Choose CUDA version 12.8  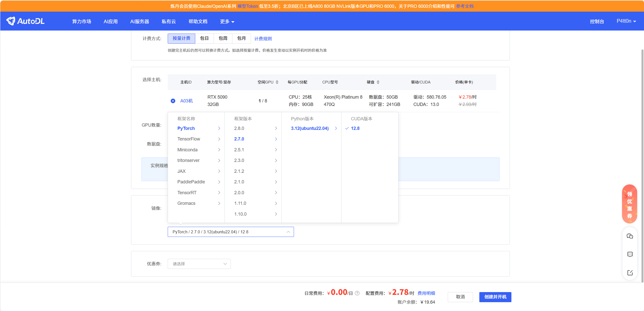coord(370,128)
